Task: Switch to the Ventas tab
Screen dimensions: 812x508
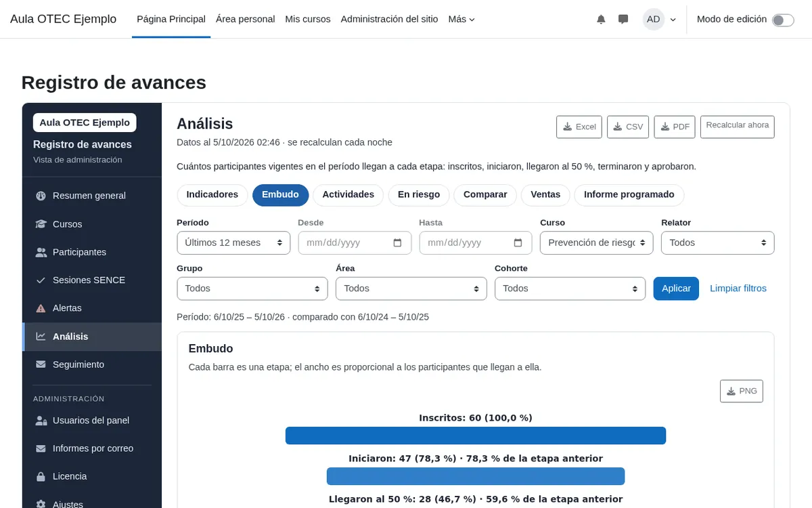Action: tap(545, 195)
